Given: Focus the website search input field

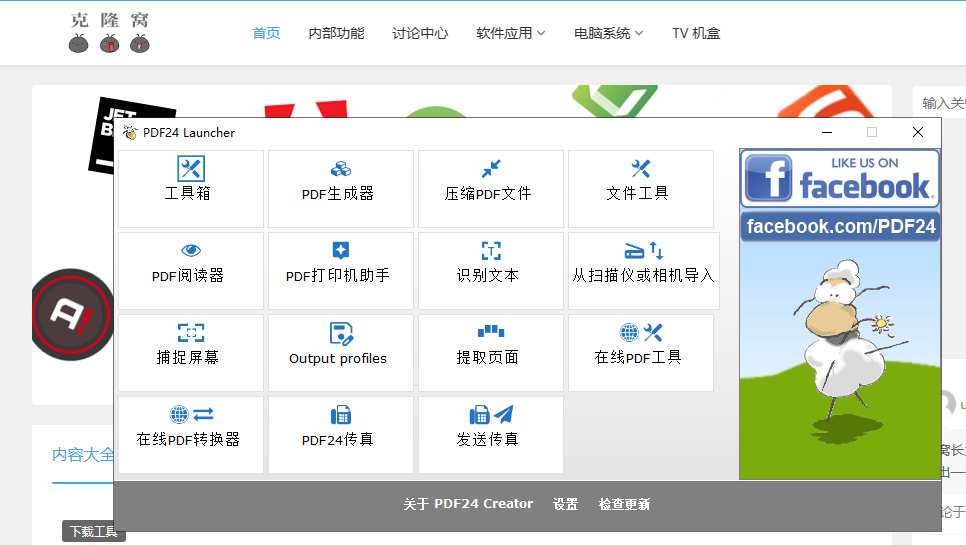Looking at the screenshot, I should (940, 103).
